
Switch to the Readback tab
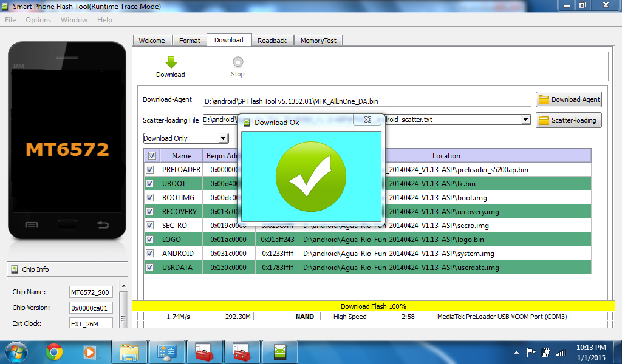[x=272, y=41]
